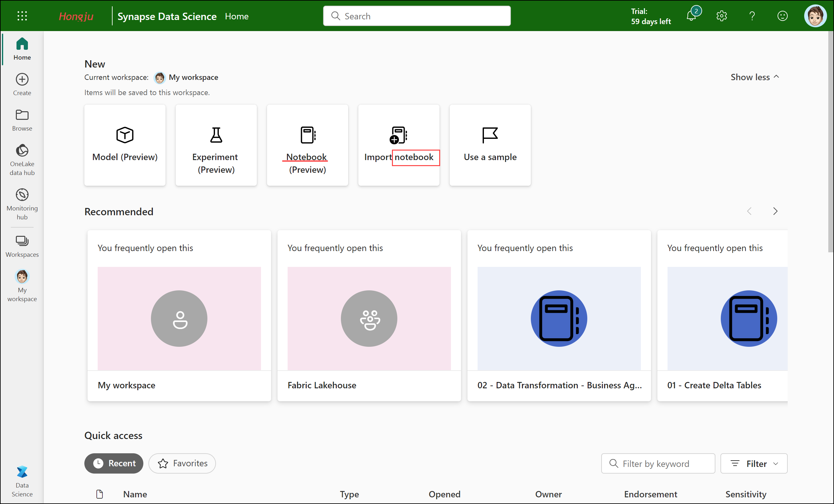Image resolution: width=834 pixels, height=504 pixels.
Task: Click the search box
Action: 417,16
